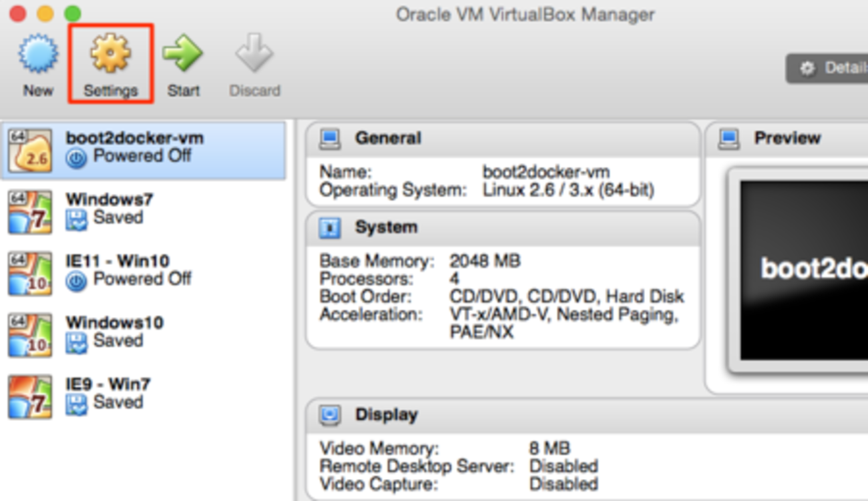
Task: Start the VM with green arrow
Action: pos(182,53)
